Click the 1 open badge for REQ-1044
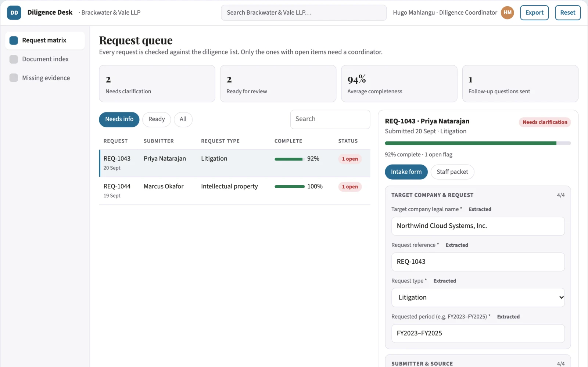 tap(350, 187)
